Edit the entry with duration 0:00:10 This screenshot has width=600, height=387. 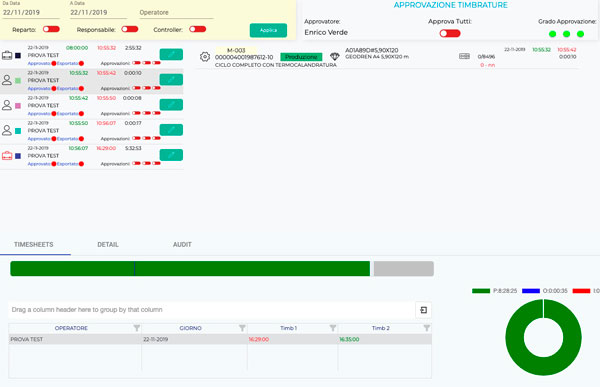[x=171, y=80]
